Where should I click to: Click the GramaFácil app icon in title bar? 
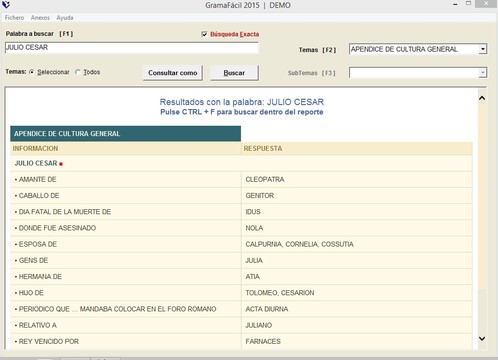6,5
